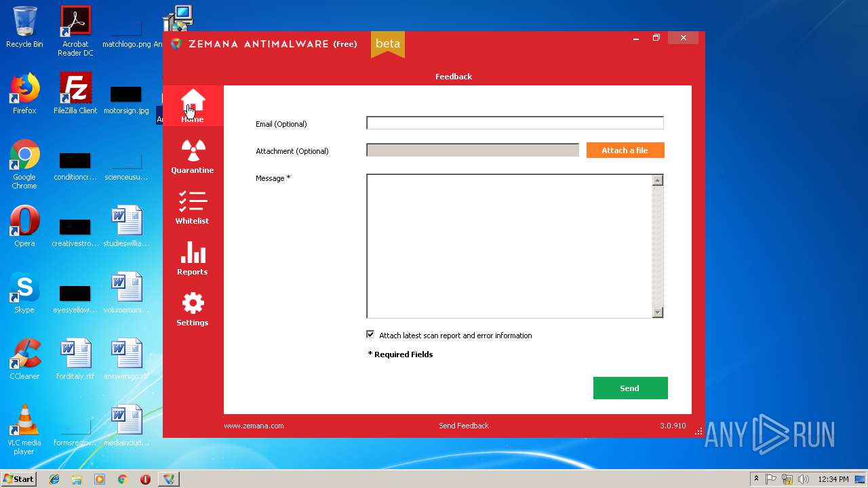Image resolution: width=868 pixels, height=488 pixels.
Task: Click the Feedback page heading
Action: coord(454,77)
